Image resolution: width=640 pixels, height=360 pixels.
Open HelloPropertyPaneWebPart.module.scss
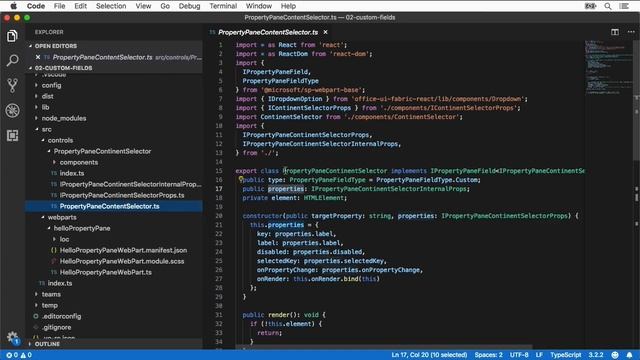pyautogui.click(x=122, y=262)
